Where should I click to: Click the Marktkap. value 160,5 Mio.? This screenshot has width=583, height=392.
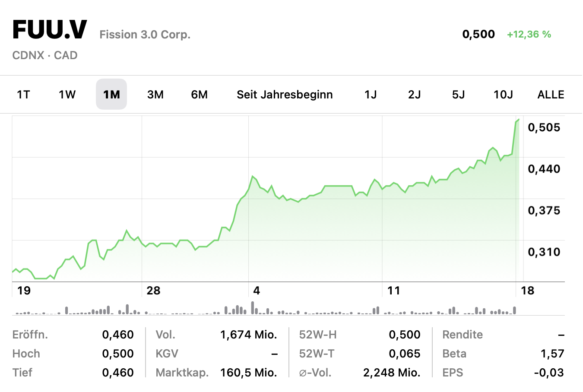pos(248,373)
